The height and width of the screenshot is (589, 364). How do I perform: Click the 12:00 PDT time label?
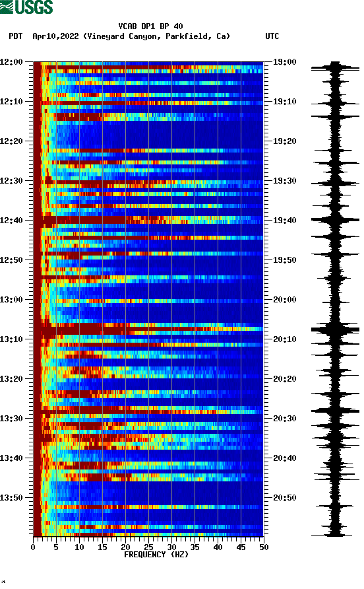coord(11,62)
